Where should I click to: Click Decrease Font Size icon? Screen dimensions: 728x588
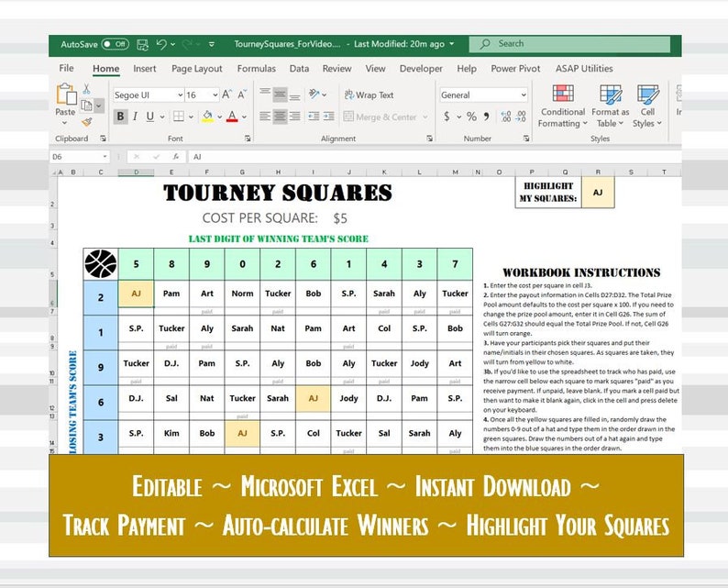(x=242, y=94)
